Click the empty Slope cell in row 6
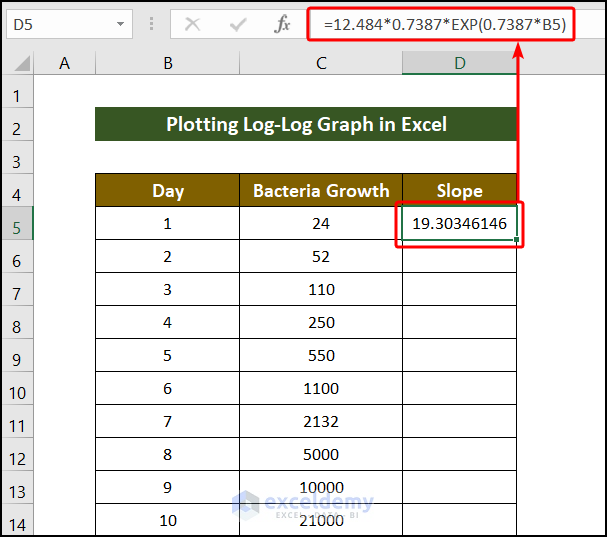Viewport: 607px width, 537px height. 459,257
